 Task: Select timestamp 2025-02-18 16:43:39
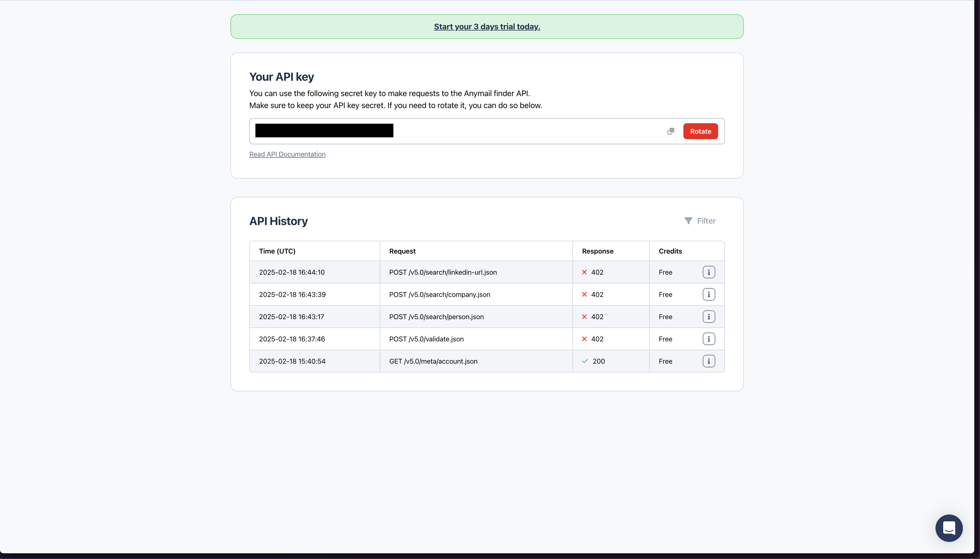pos(292,294)
